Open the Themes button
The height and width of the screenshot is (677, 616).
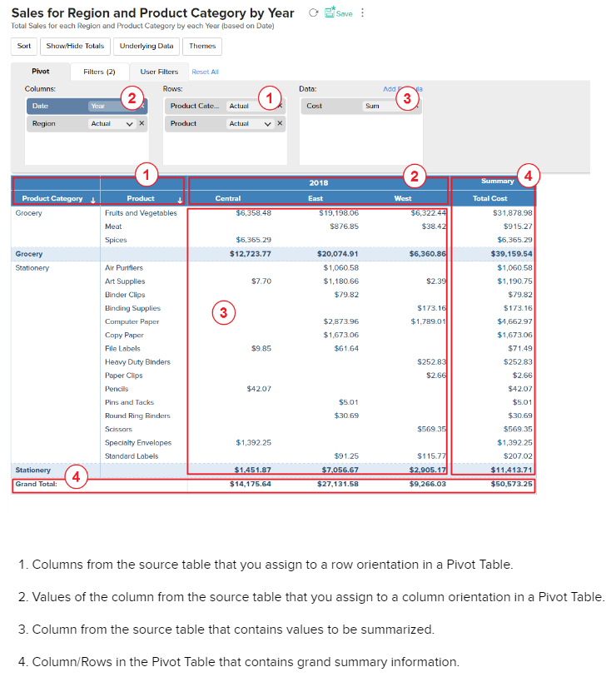tap(202, 46)
